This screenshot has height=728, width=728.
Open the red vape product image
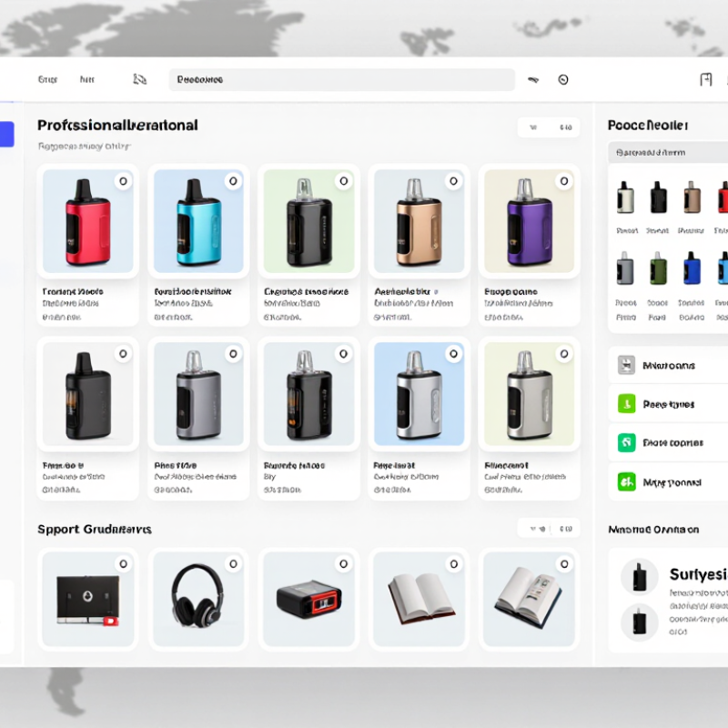click(87, 221)
